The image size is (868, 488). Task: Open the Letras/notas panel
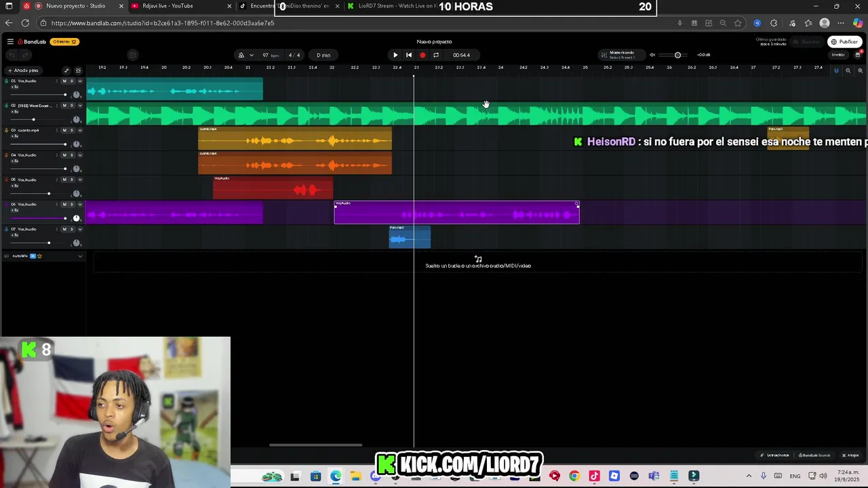click(x=774, y=455)
